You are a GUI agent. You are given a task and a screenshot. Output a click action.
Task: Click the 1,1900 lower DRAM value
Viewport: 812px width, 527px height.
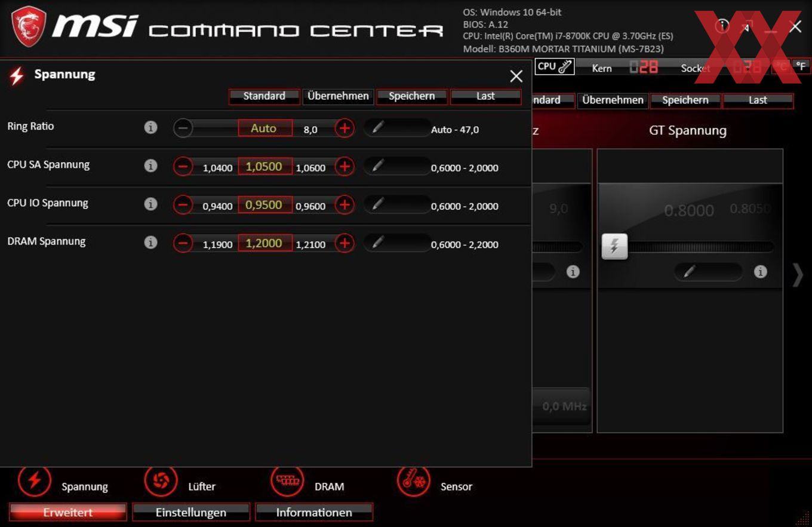(217, 244)
